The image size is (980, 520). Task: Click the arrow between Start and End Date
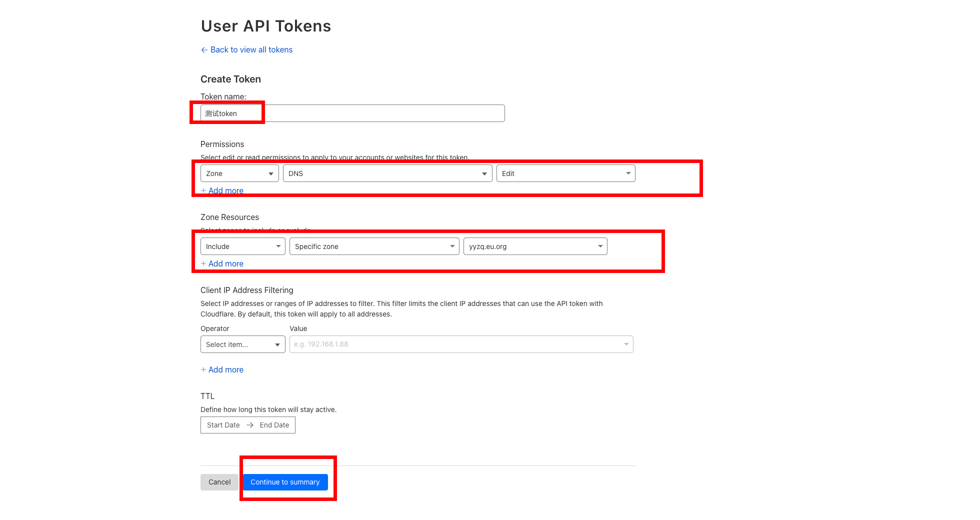coord(250,425)
